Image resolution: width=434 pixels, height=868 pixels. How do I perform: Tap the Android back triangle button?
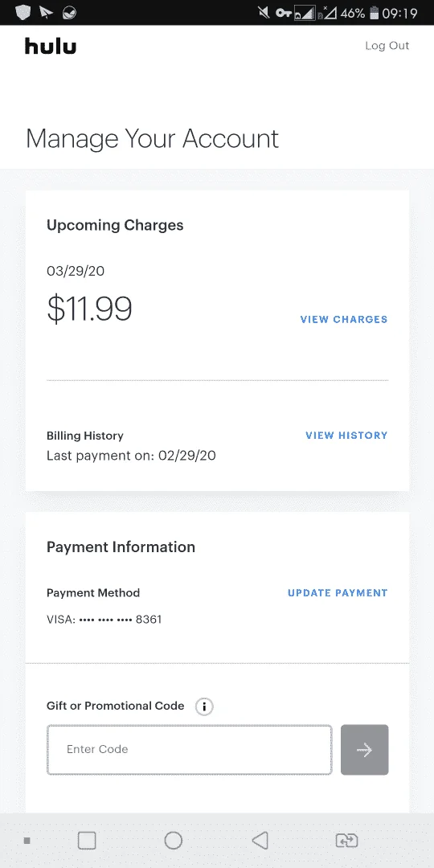260,841
